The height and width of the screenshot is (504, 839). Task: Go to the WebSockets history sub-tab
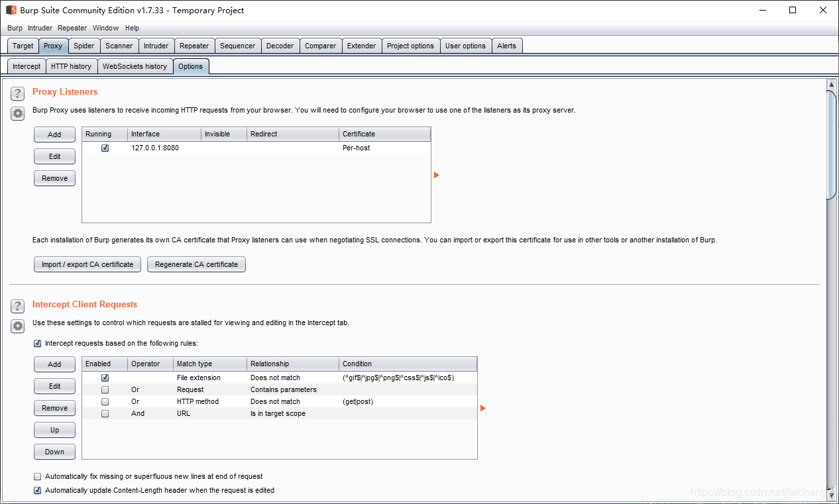[135, 66]
